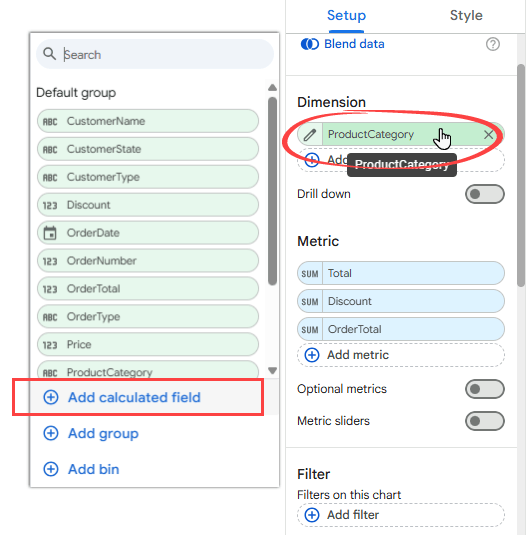Click the Add filter button
The height and width of the screenshot is (535, 526).
click(x=401, y=515)
